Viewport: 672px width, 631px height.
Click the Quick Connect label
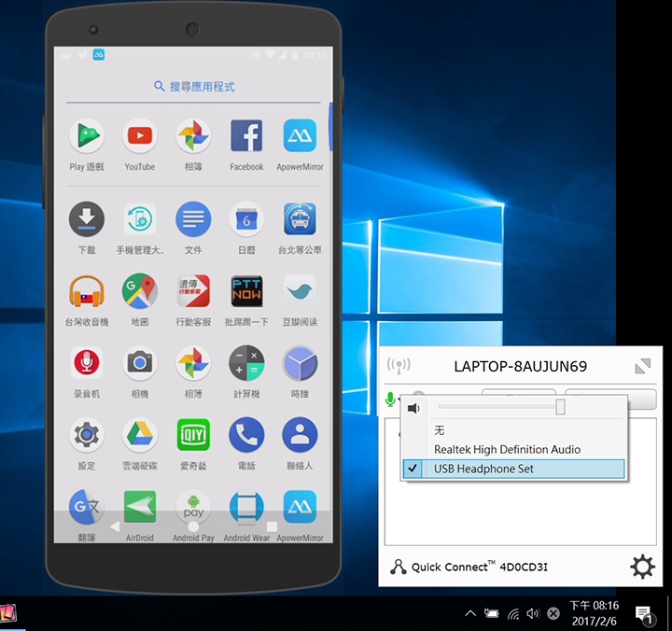(x=453, y=567)
